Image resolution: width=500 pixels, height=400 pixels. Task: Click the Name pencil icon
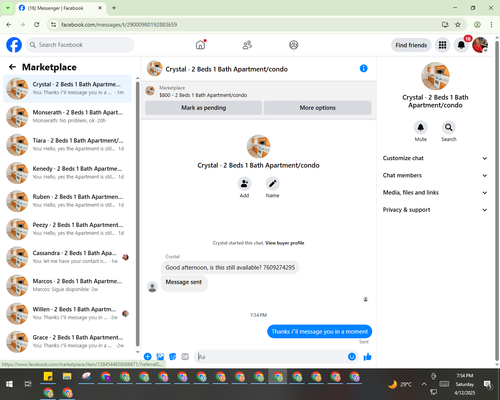tap(272, 183)
